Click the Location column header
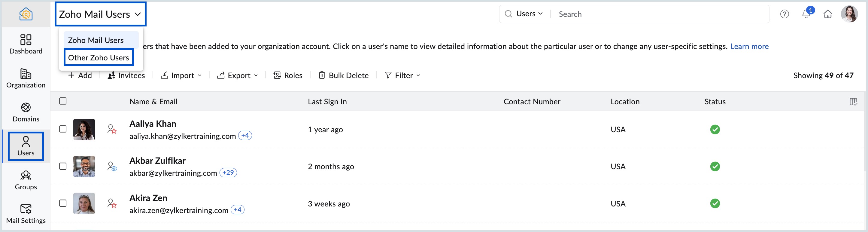868x232 pixels. 625,102
